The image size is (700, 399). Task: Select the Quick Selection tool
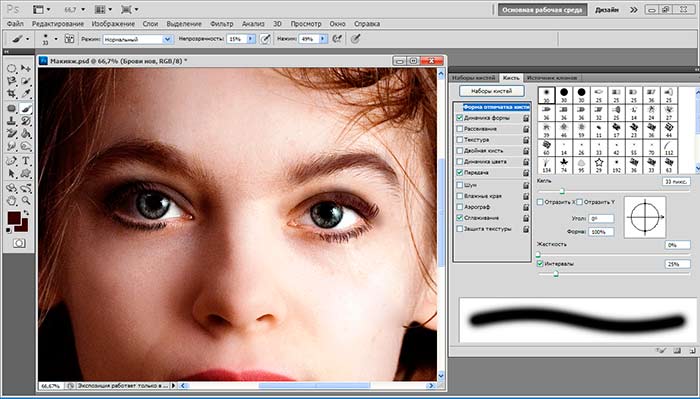pos(26,81)
